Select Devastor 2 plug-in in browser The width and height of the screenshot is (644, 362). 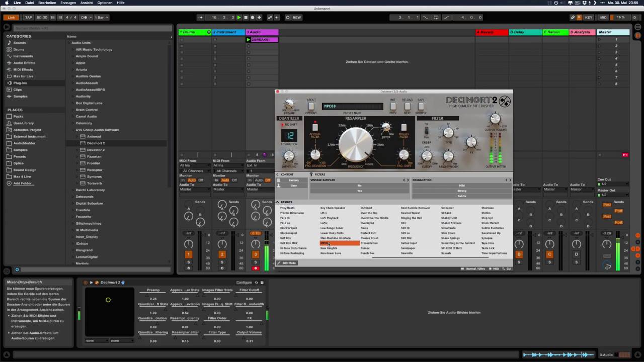pos(96,150)
